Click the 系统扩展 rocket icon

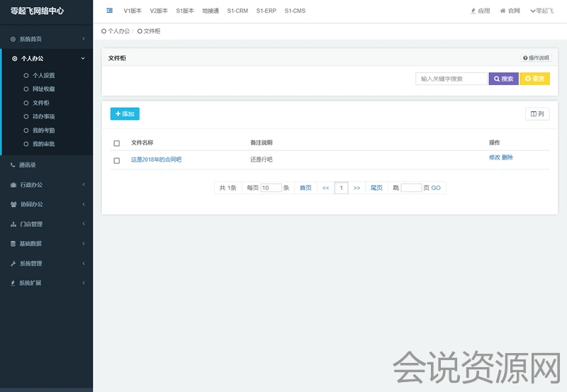coord(13,283)
